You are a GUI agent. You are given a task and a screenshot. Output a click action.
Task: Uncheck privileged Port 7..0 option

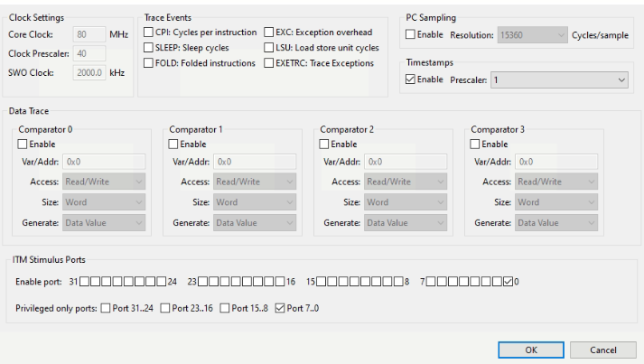click(279, 308)
